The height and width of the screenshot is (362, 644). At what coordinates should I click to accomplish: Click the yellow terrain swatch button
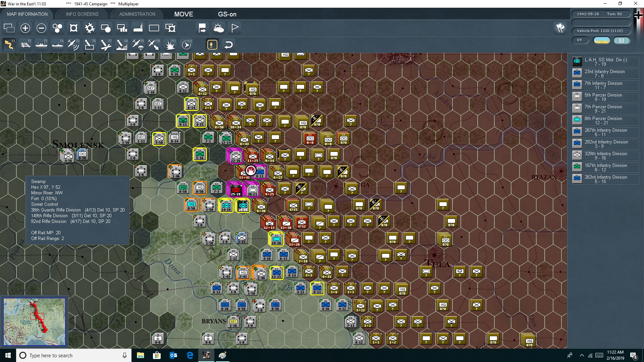[602, 40]
